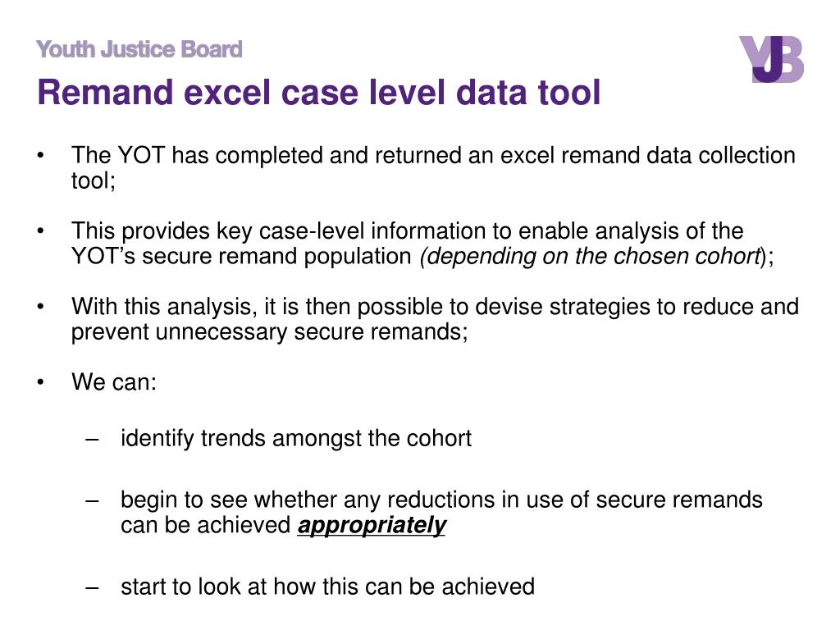Click the word 'tool;' ending the first bullet
The height and width of the screenshot is (630, 840).
tap(94, 181)
